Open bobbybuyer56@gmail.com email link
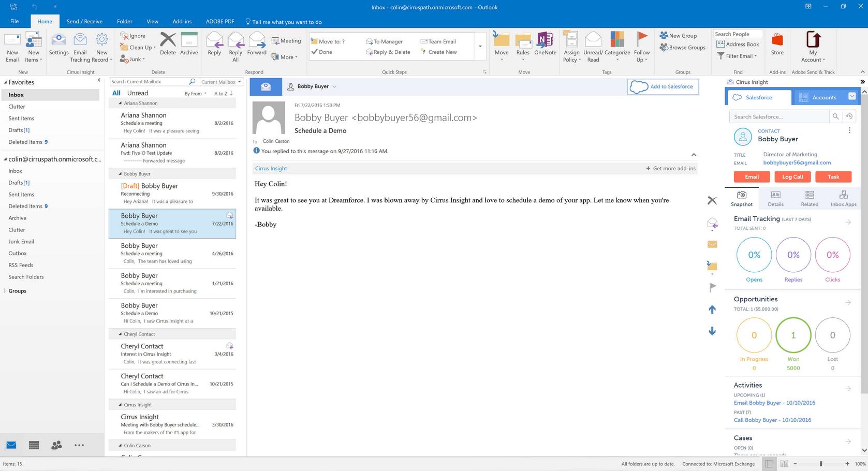Image resolution: width=868 pixels, height=471 pixels. (x=797, y=163)
